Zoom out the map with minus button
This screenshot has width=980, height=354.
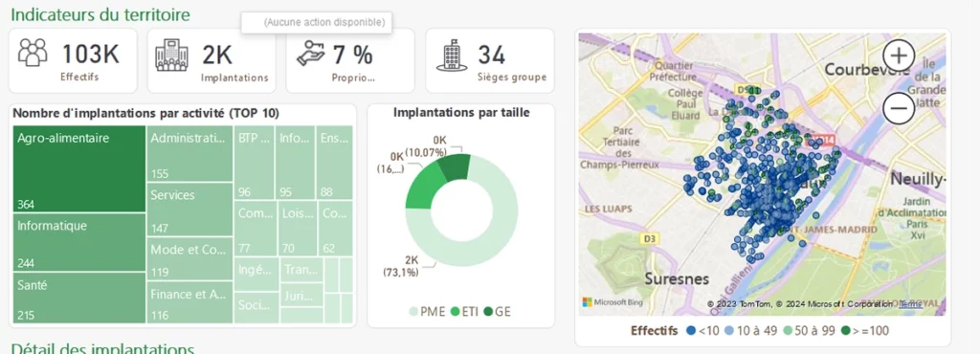point(899,109)
